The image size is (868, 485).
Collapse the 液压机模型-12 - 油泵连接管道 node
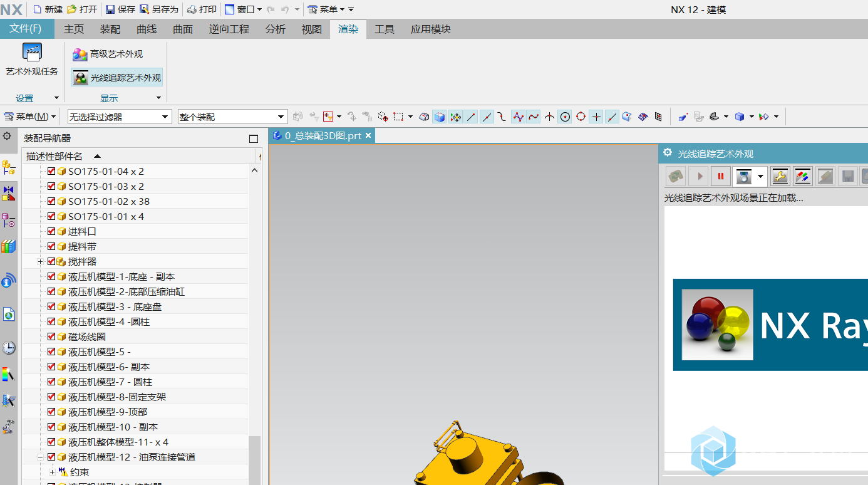[x=41, y=457]
